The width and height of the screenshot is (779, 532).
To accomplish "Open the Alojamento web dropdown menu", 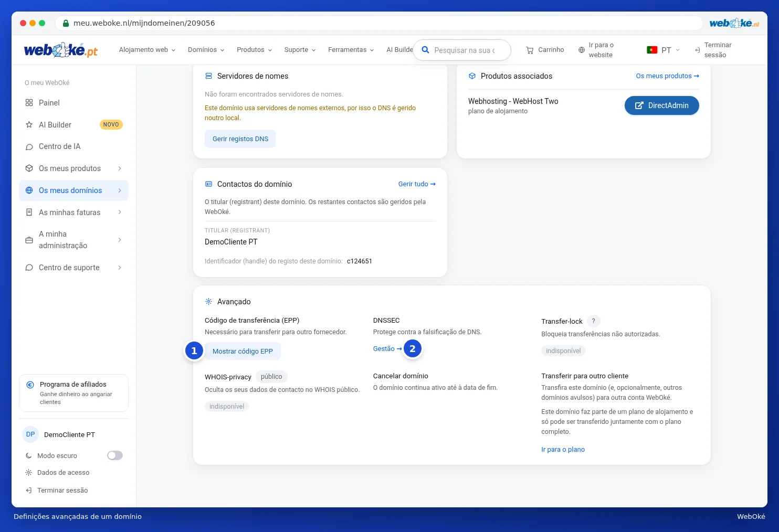I will (148, 50).
